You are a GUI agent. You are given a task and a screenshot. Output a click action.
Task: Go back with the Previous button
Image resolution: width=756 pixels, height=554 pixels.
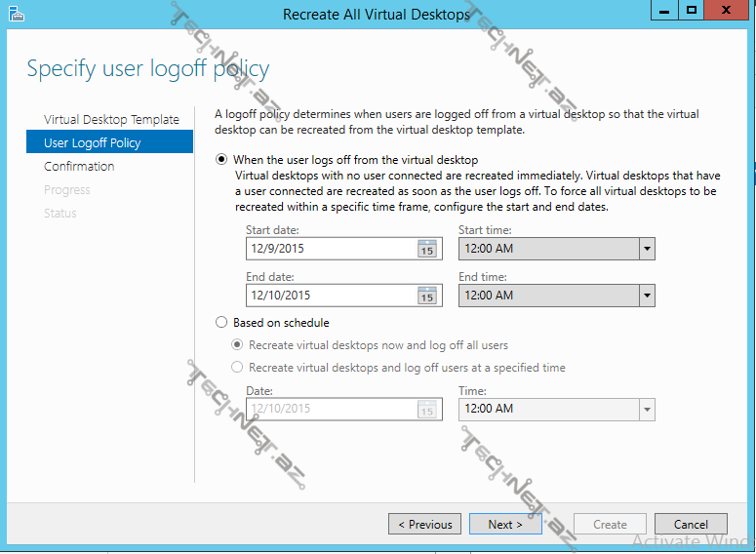click(424, 525)
